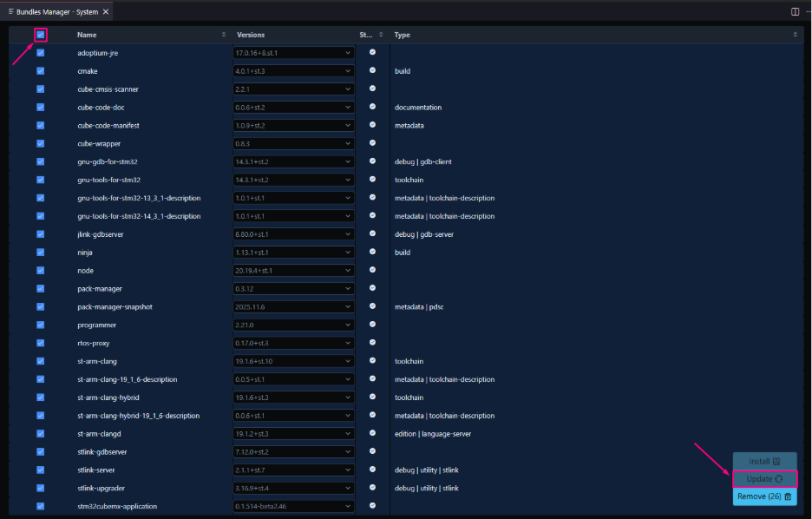
Task: Close the Bundles Manager tab
Action: (106, 12)
